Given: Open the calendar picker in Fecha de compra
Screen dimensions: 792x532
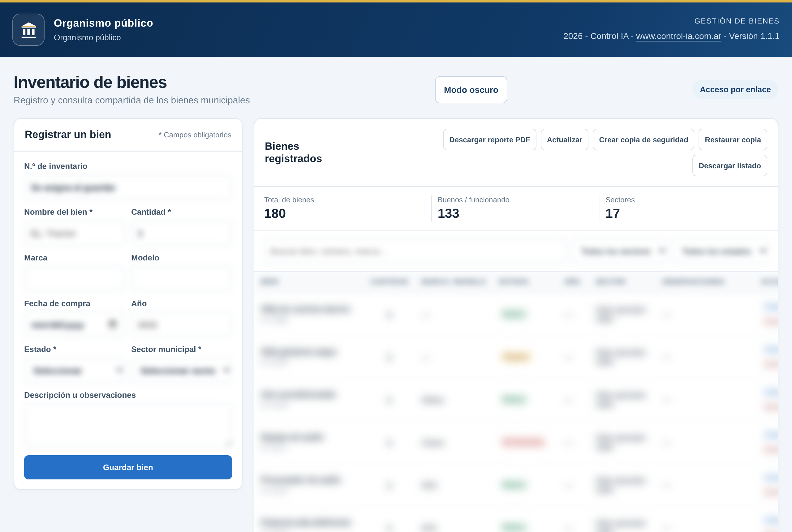Looking at the screenshot, I should click(112, 324).
